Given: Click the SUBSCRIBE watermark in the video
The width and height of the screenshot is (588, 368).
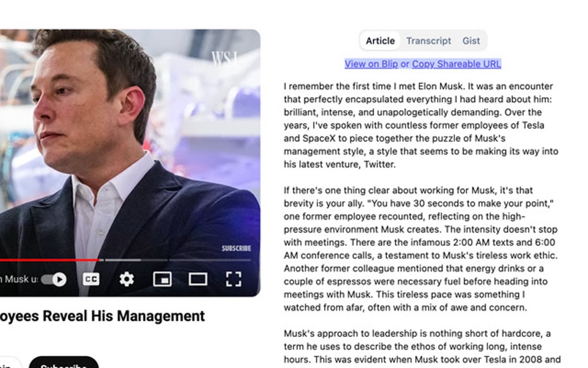Looking at the screenshot, I should click(x=236, y=249).
